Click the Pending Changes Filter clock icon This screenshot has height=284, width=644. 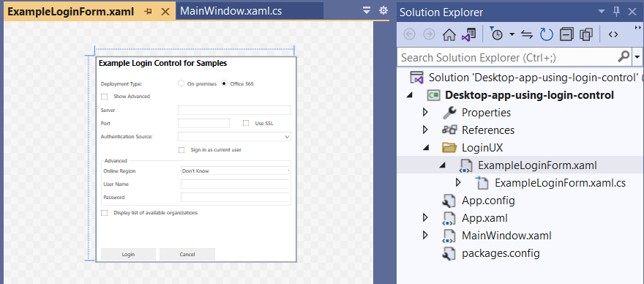click(496, 34)
